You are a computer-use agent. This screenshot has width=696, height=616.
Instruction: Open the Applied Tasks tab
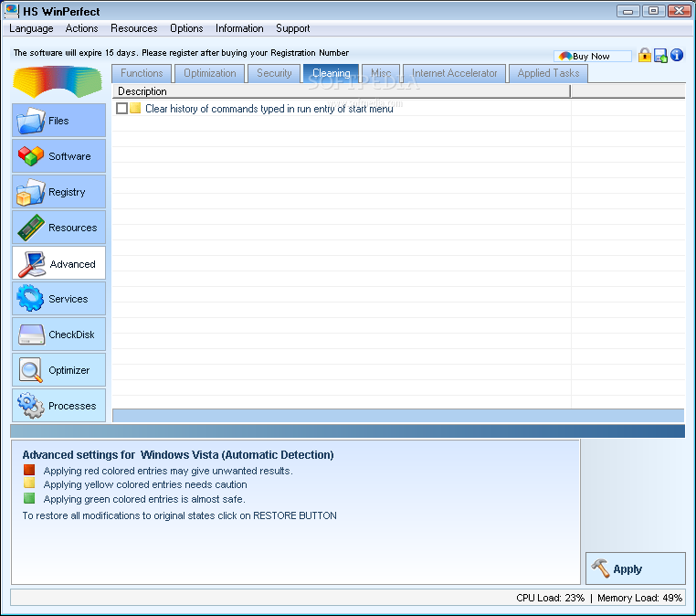pos(548,73)
